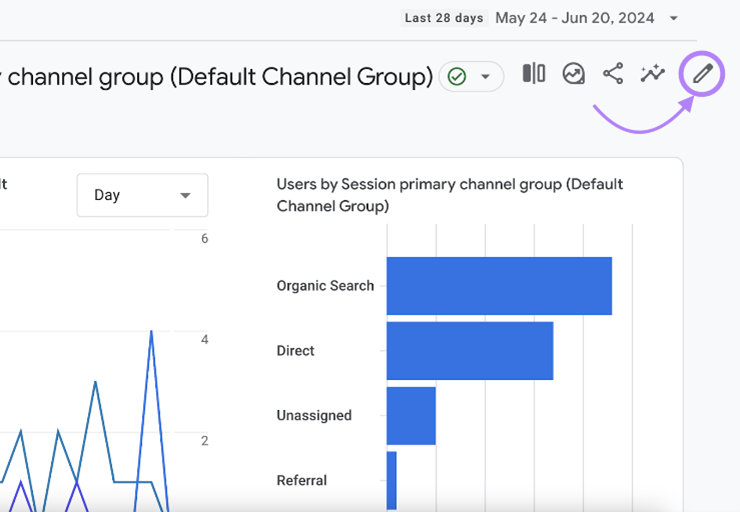Click the Unassigned bar in chart
Image resolution: width=740 pixels, height=512 pixels.
tap(410, 416)
